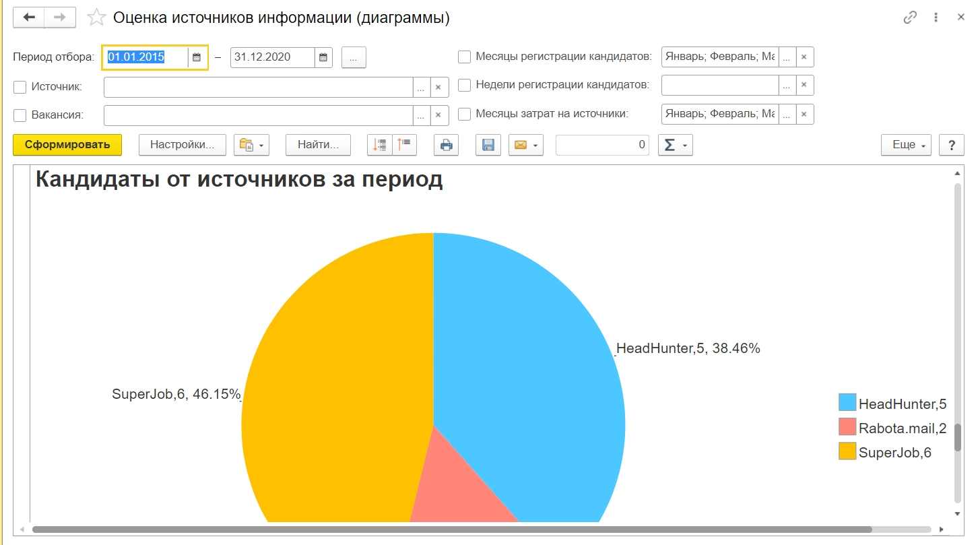The image size is (980, 545).
Task: Click the pink Rabota.mail legend swatch
Action: (847, 427)
